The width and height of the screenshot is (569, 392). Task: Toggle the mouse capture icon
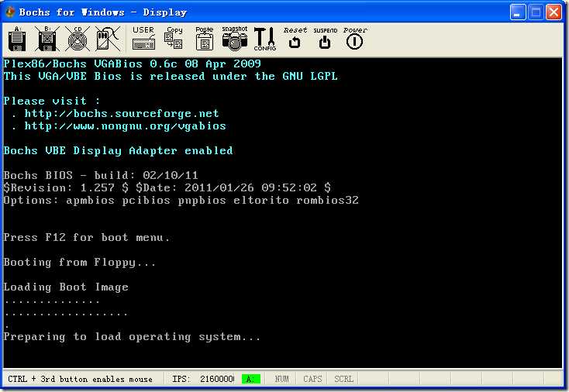[x=108, y=39]
